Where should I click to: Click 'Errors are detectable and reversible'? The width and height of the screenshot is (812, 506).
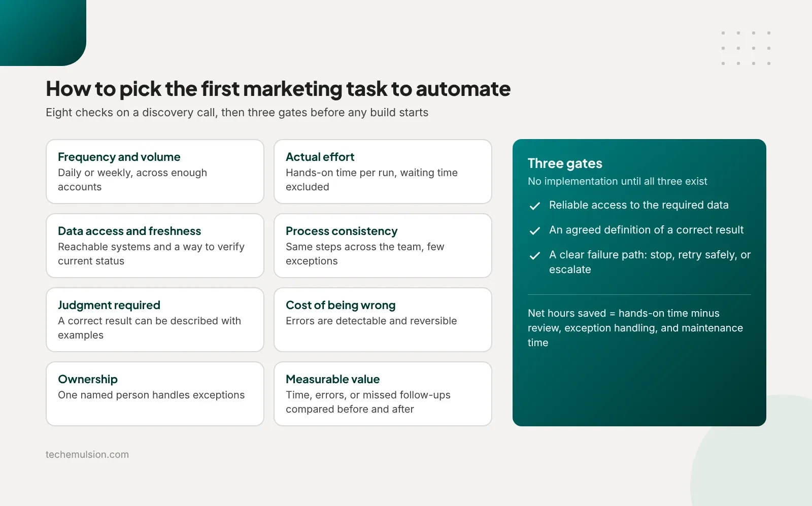(371, 321)
